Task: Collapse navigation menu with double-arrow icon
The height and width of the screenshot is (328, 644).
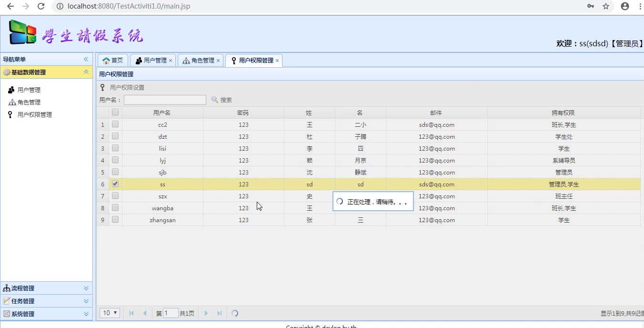Action: click(x=86, y=59)
